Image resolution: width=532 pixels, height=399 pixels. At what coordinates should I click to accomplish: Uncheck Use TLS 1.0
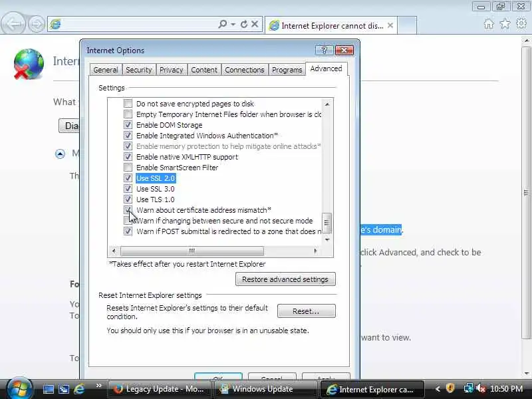pos(128,199)
